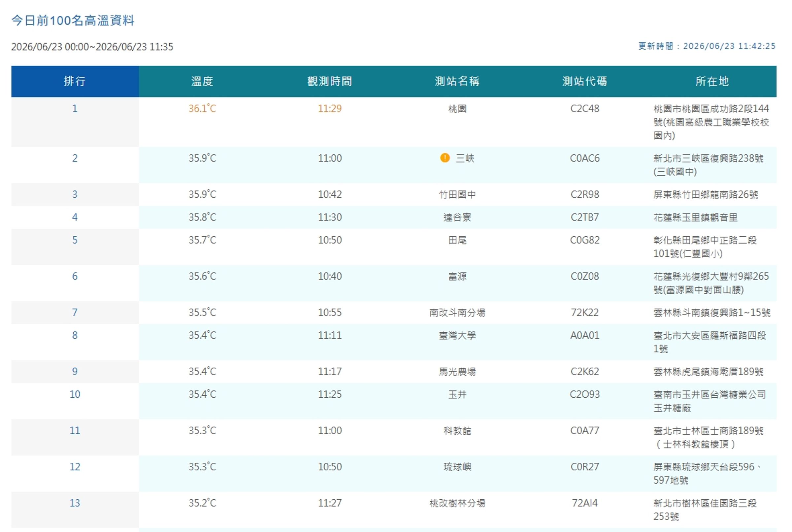Click rank number 13
The height and width of the screenshot is (532, 792).
(75, 503)
